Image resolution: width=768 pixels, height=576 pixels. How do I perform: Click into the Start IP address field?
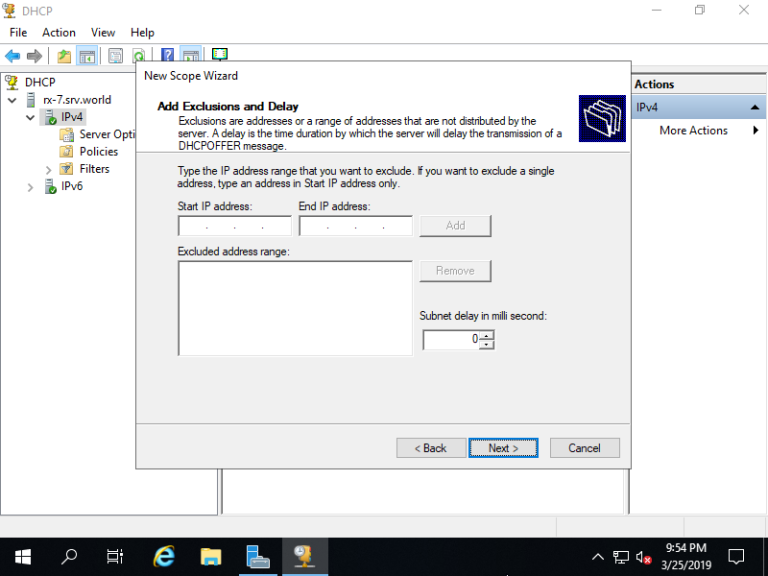click(x=234, y=226)
